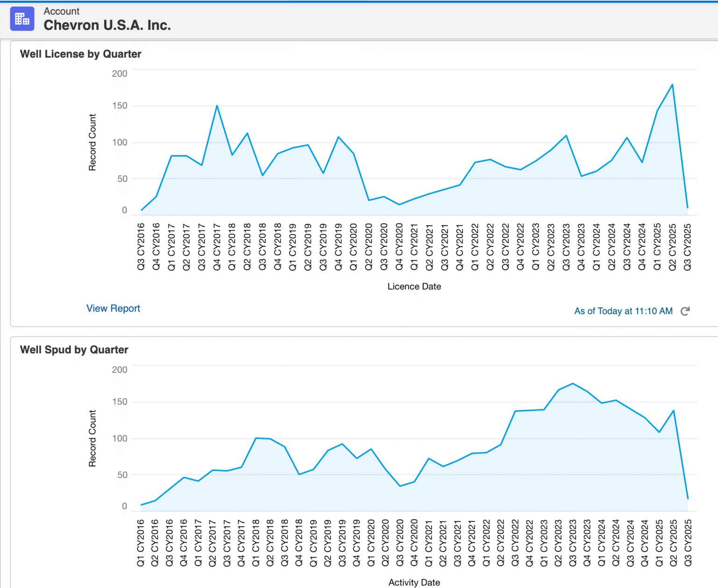Click the Well Spud by Quarter title

(x=74, y=350)
